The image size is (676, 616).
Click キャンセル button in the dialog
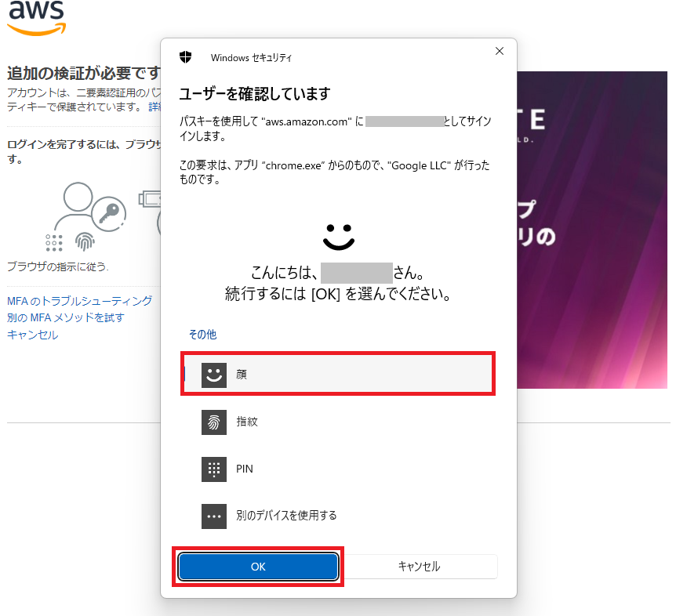pyautogui.click(x=419, y=567)
